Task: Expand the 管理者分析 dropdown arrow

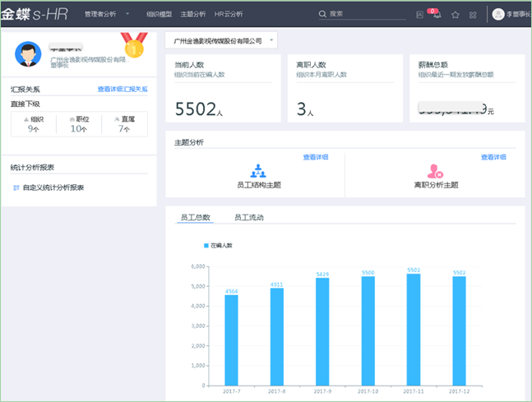Action: pos(127,14)
